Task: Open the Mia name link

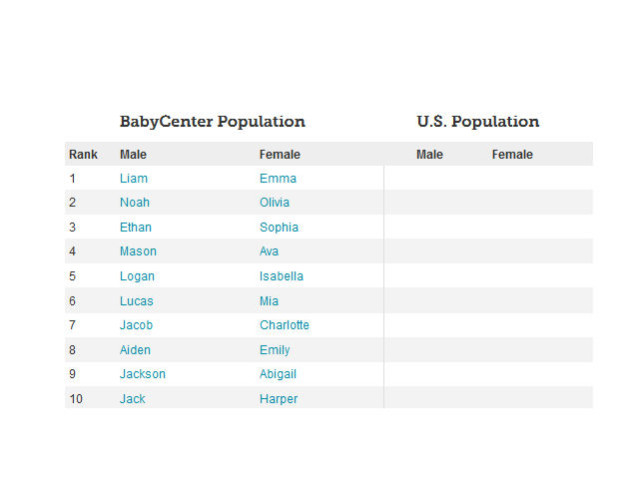Action: pyautogui.click(x=269, y=301)
